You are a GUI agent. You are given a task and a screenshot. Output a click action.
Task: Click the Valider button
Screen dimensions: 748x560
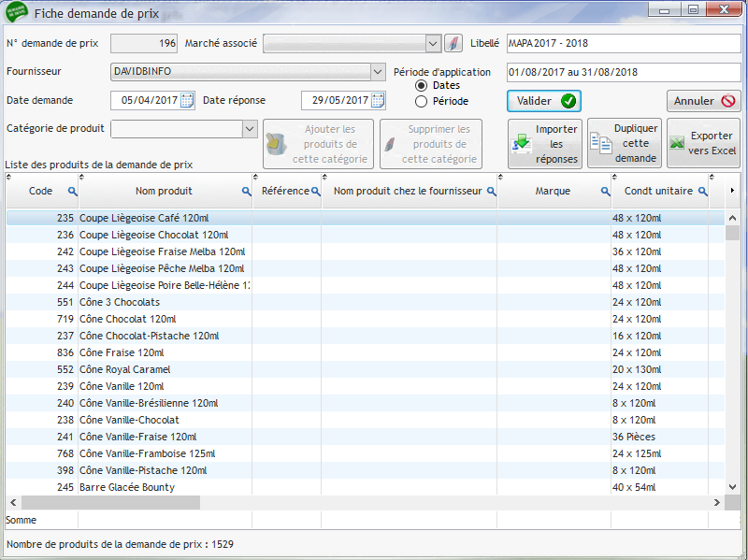[x=544, y=101]
